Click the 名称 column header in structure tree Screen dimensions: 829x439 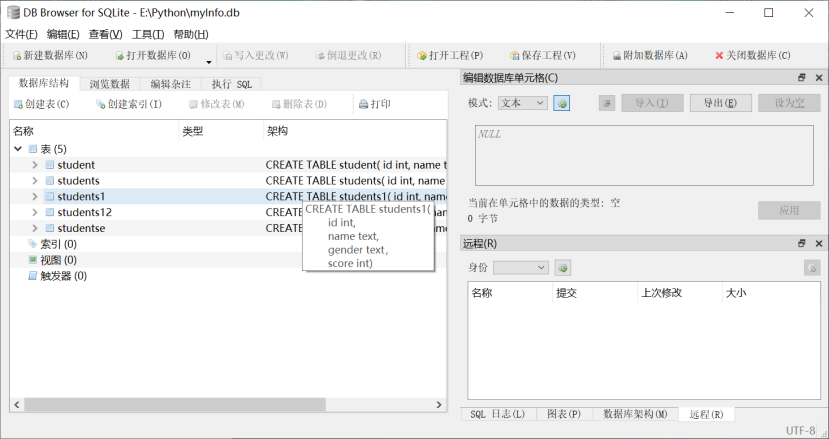94,131
